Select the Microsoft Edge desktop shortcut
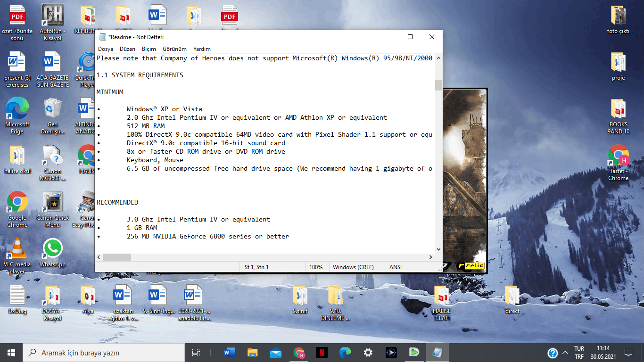Screen dimensions: 644x362 (17, 116)
